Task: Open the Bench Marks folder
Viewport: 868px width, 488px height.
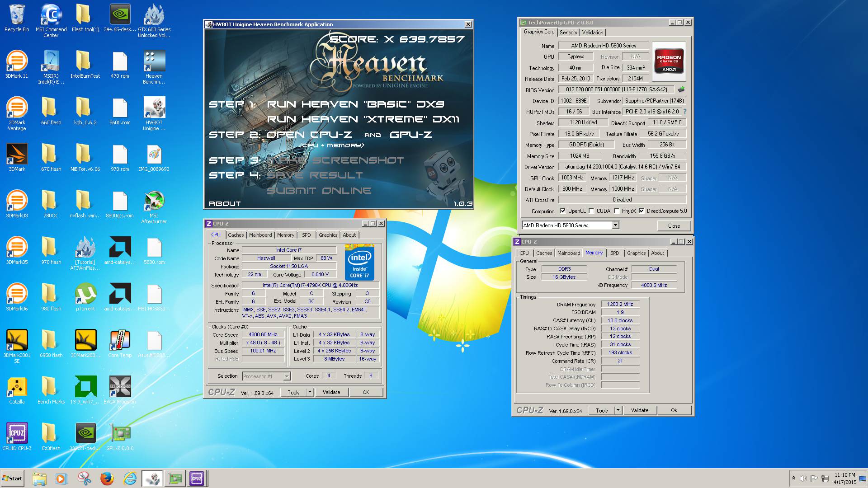Action: [x=51, y=390]
